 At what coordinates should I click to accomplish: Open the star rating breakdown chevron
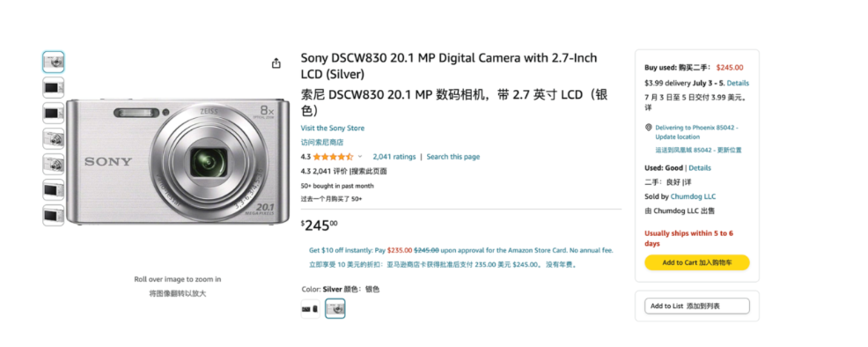(x=360, y=157)
